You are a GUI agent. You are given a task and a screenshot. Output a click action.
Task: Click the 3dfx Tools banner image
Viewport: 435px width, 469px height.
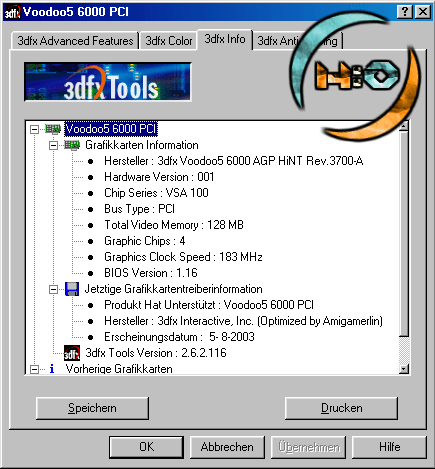point(108,82)
